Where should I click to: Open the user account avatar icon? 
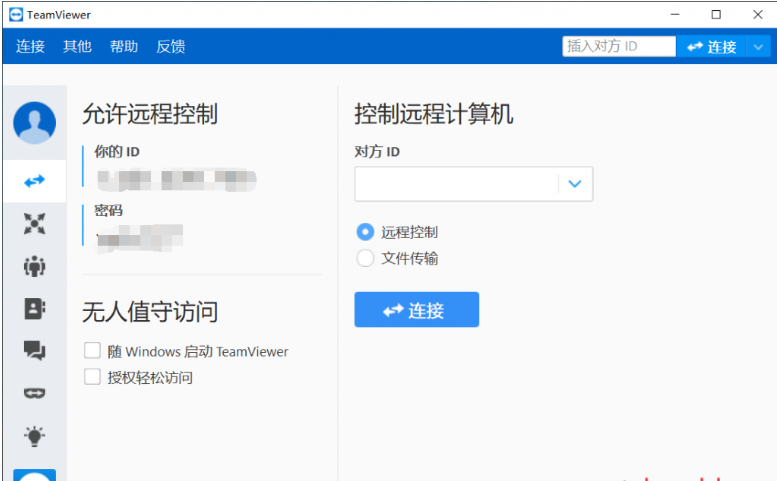[35, 123]
